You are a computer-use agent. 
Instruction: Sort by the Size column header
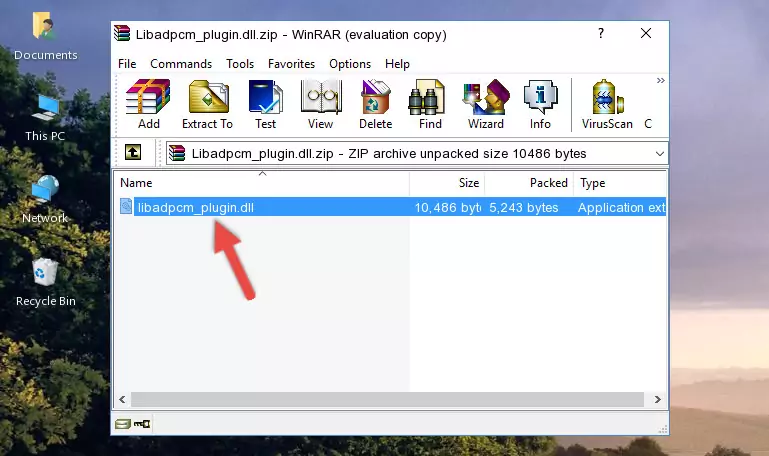(x=447, y=183)
